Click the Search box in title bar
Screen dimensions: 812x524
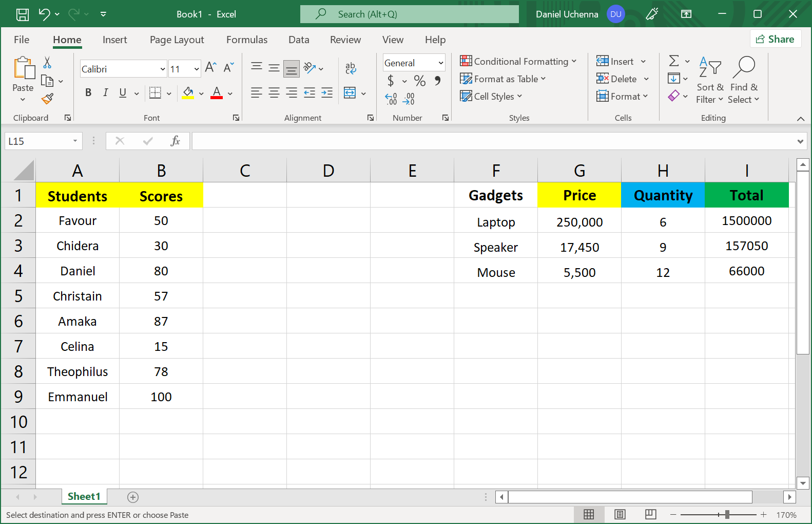409,14
